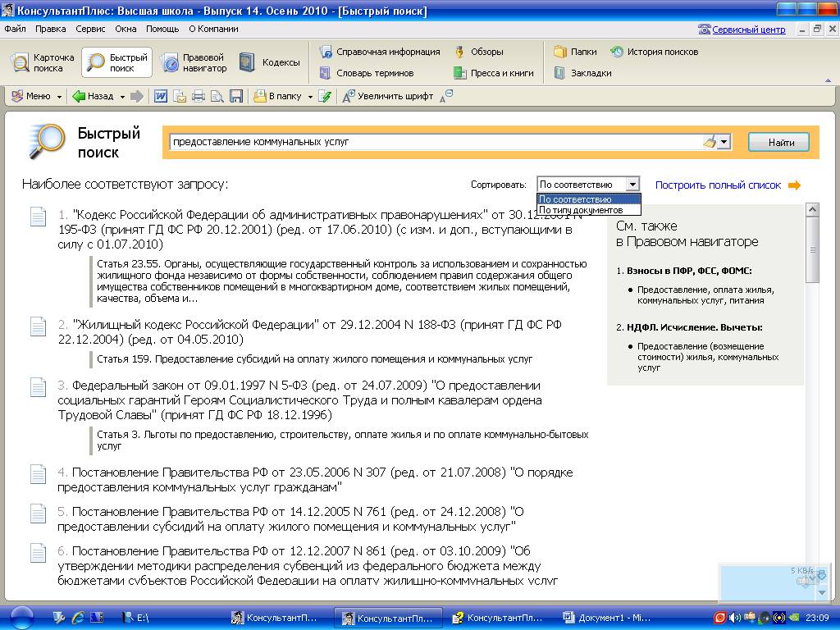840x630 pixels.
Task: Click document icon beside result 1
Action: 38,217
